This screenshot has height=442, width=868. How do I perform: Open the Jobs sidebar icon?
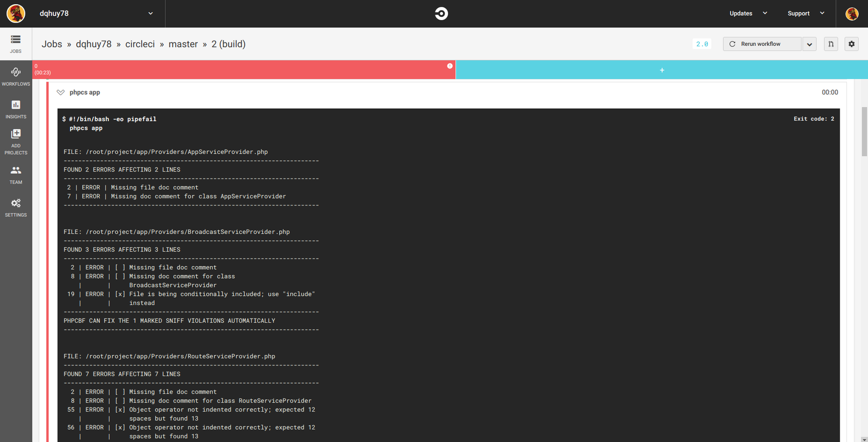pyautogui.click(x=16, y=44)
